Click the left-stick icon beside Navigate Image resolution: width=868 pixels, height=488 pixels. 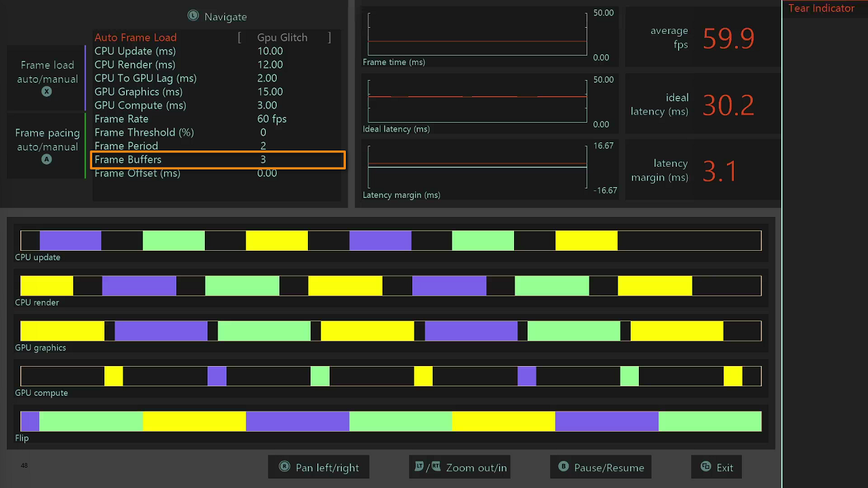pos(193,16)
